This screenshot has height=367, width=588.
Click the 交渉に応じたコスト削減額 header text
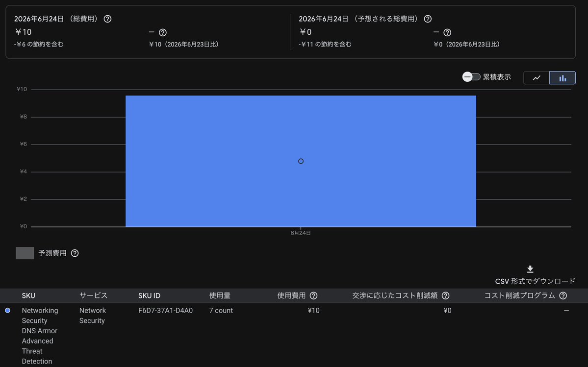tap(395, 295)
